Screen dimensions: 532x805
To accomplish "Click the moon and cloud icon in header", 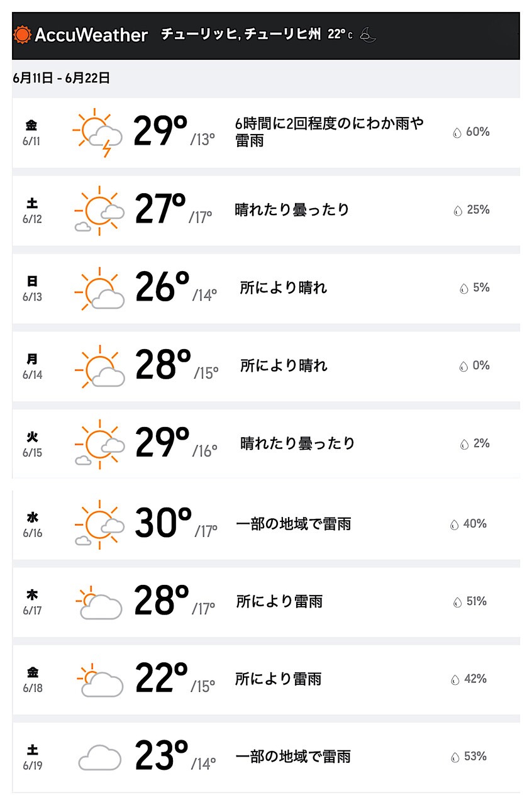I will pos(368,35).
